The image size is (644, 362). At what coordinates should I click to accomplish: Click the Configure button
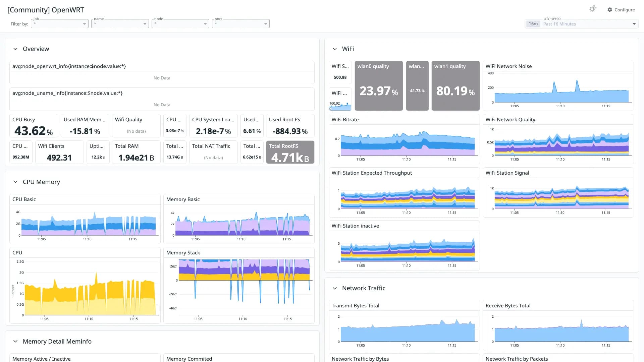pos(621,10)
